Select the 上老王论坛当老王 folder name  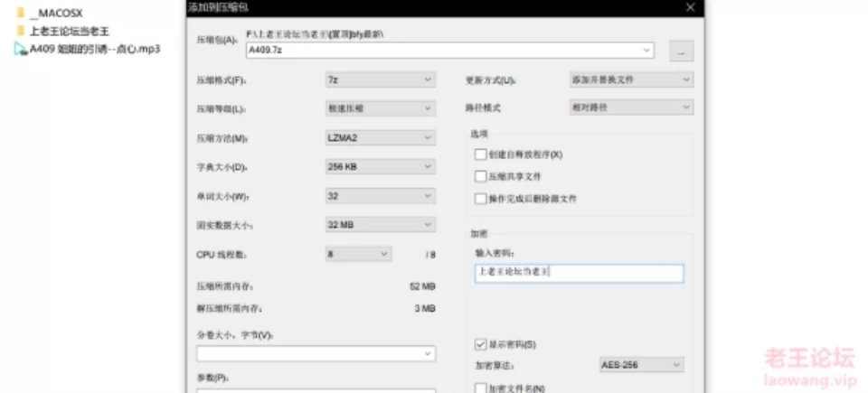point(70,31)
